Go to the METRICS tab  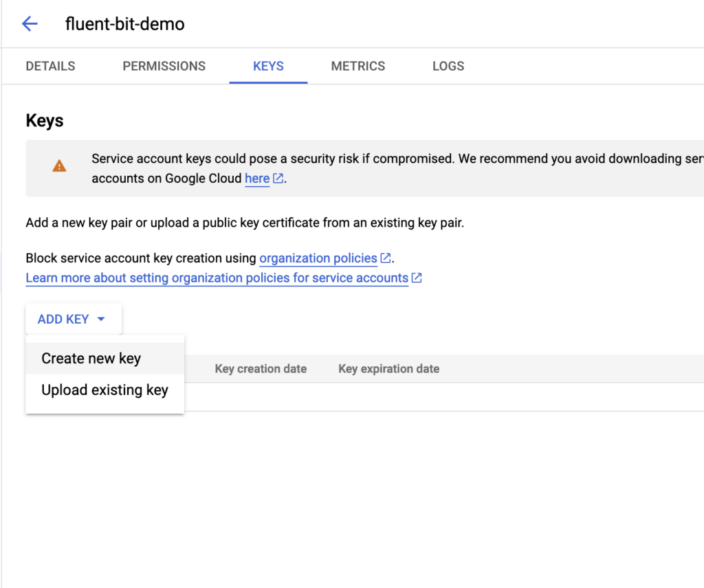tap(357, 67)
